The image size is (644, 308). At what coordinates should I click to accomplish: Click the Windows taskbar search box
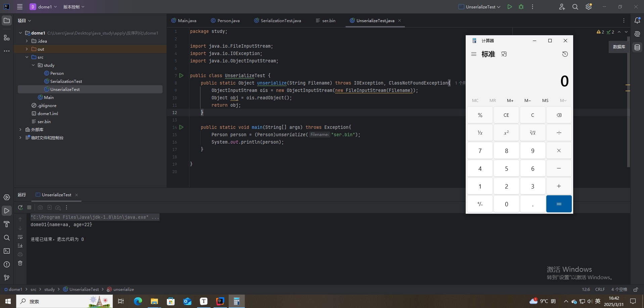pyautogui.click(x=64, y=301)
